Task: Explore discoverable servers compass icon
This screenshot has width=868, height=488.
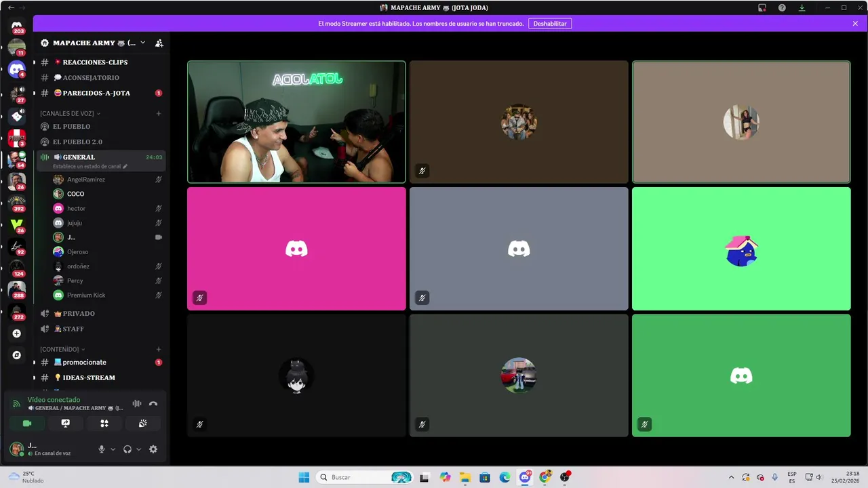Action: [x=17, y=355]
